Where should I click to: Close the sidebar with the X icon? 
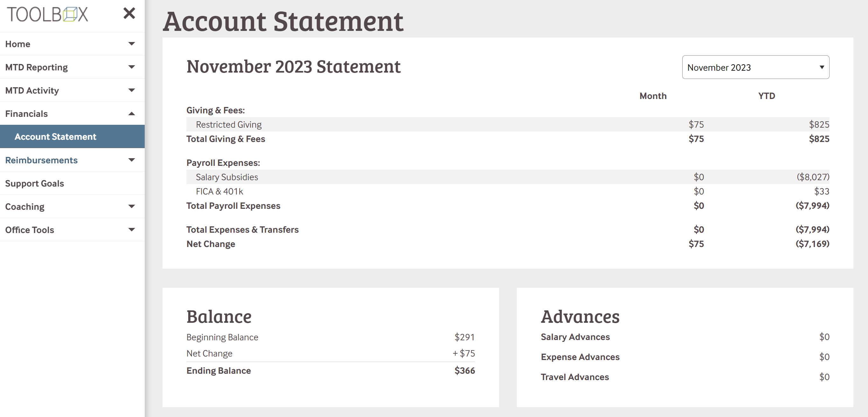click(x=129, y=13)
